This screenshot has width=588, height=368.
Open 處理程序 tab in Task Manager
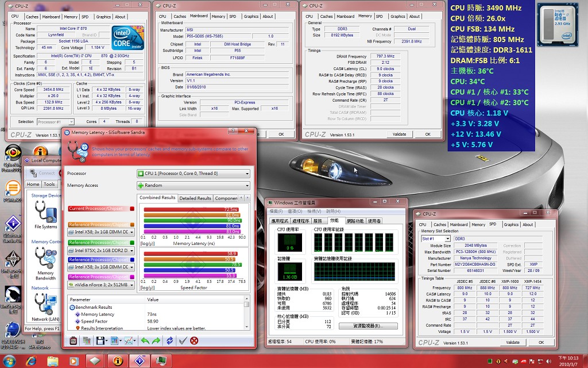(301, 221)
